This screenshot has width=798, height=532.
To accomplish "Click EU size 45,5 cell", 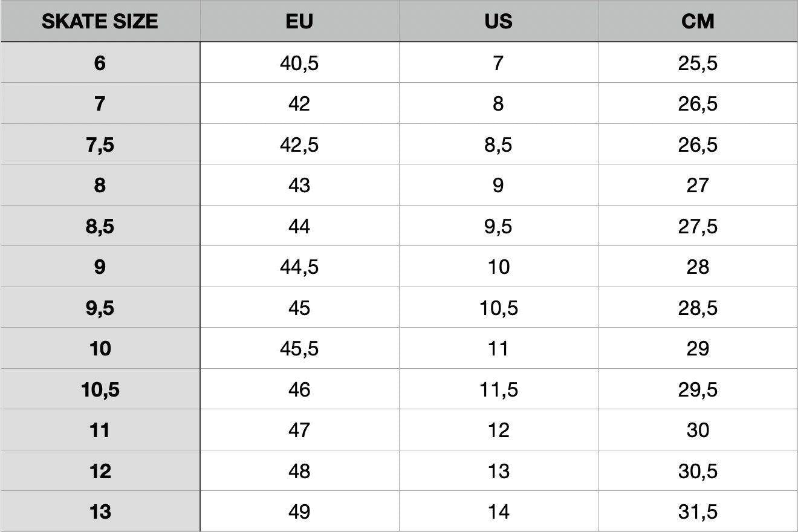I will [x=299, y=349].
